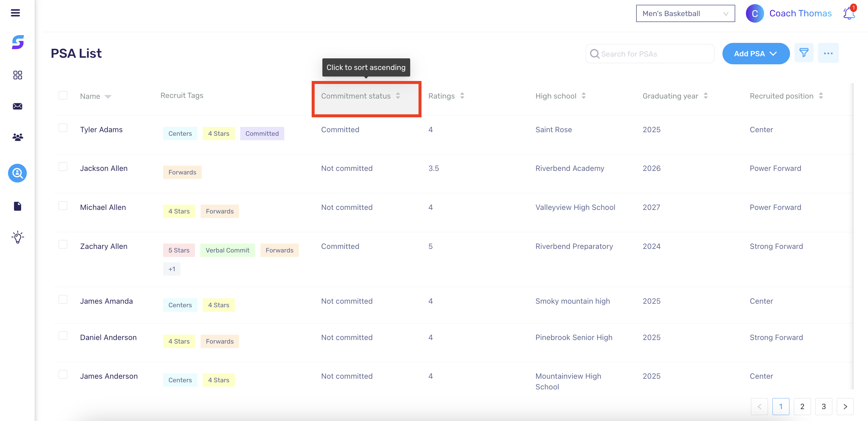The width and height of the screenshot is (868, 421).
Task: Sort by Recruited position arrows
Action: tap(821, 96)
